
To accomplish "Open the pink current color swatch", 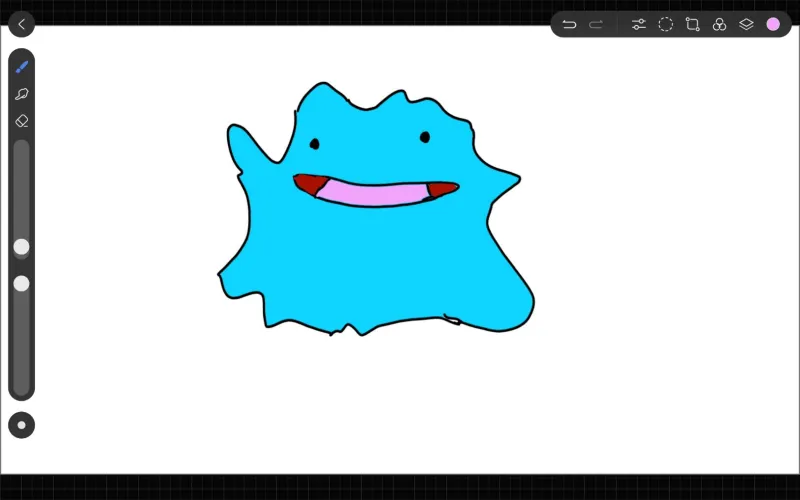I will pyautogui.click(x=773, y=24).
